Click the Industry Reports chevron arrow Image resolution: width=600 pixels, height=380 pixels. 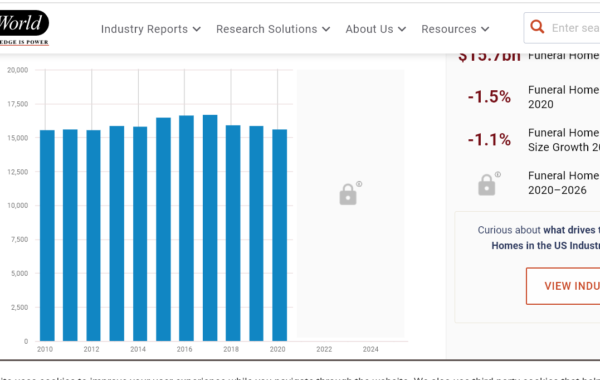point(197,29)
